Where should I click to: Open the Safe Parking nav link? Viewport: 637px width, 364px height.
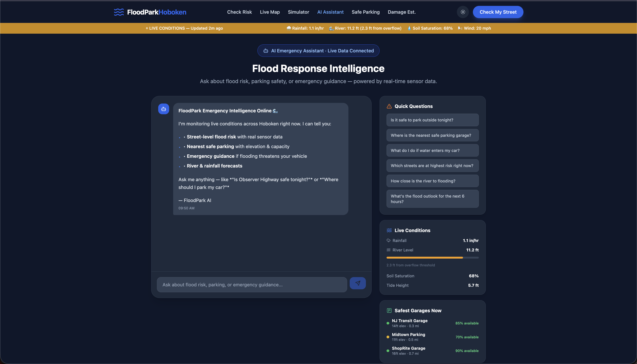pyautogui.click(x=365, y=12)
